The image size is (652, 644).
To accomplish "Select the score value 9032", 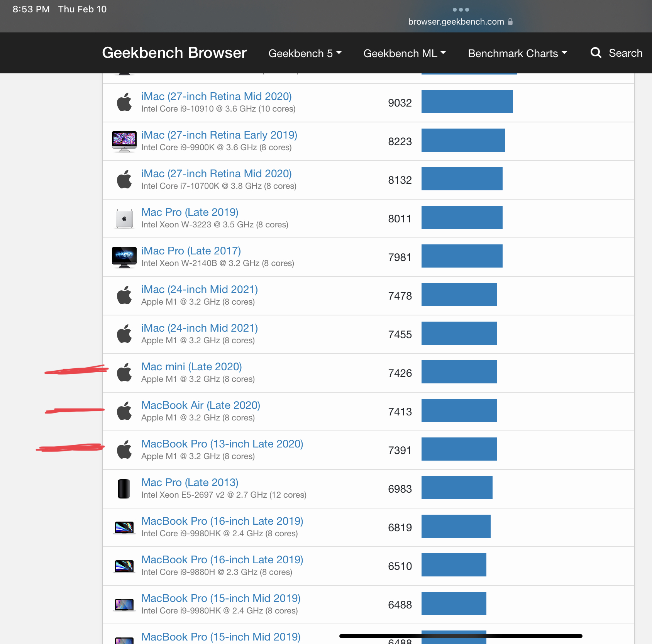I will pyautogui.click(x=400, y=103).
